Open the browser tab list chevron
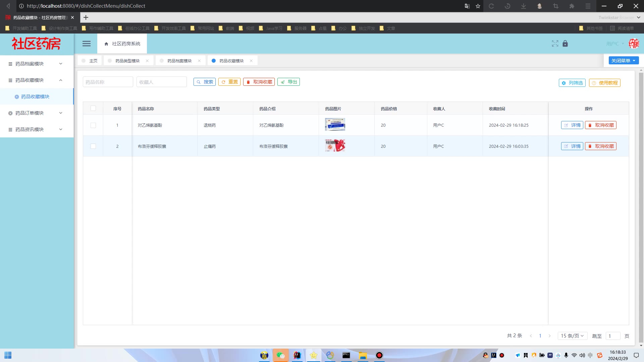The height and width of the screenshot is (362, 644). pyautogui.click(x=638, y=17)
